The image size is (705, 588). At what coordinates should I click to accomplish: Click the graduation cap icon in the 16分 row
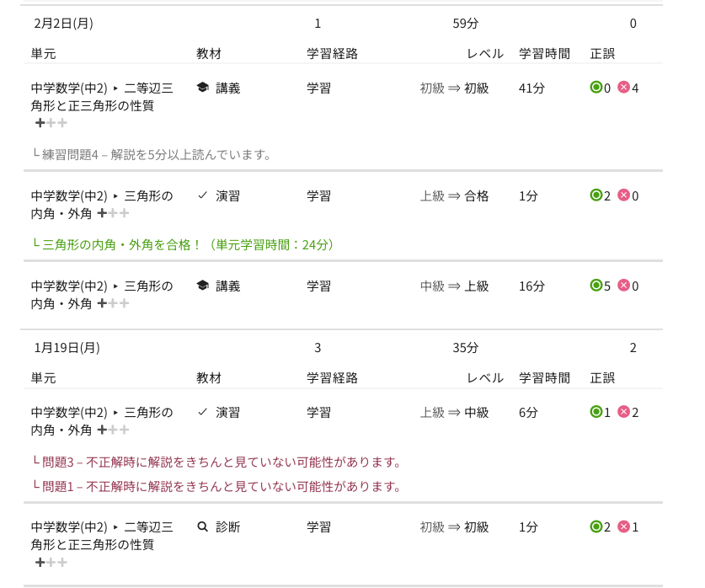click(x=202, y=286)
